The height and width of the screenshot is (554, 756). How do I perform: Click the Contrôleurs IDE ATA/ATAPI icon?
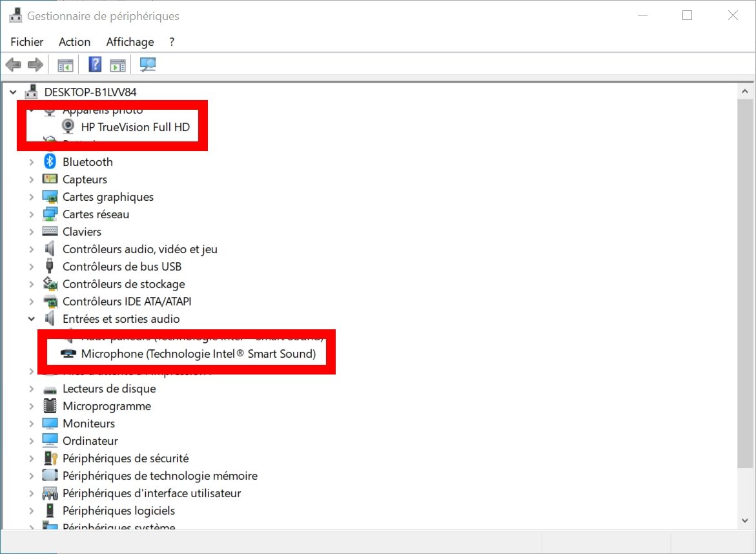click(50, 302)
